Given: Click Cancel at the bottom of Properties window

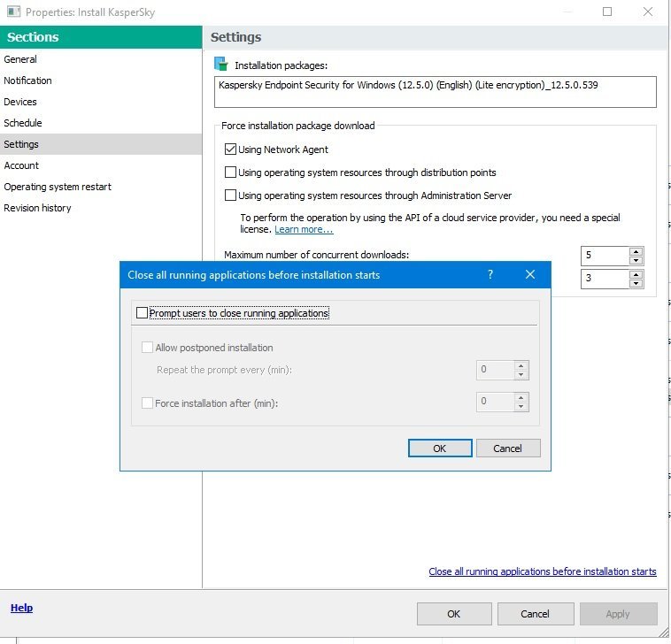Looking at the screenshot, I should point(536,614).
